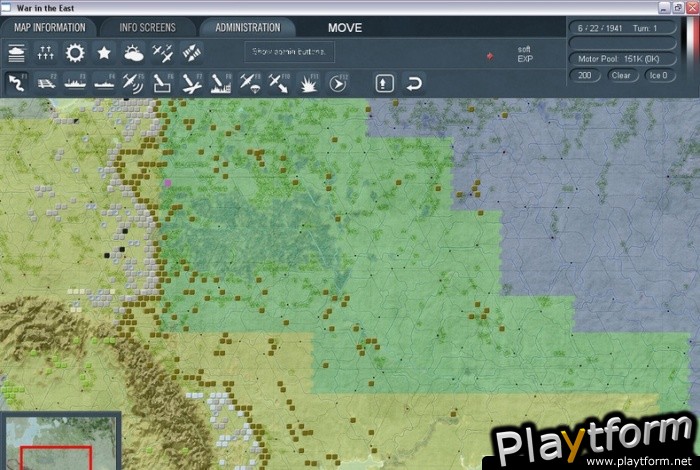
Task: Click the F11 explosion icon
Action: (308, 83)
